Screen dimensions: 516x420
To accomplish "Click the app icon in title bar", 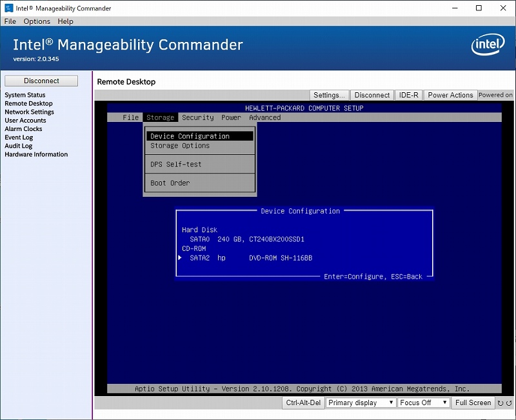I will click(x=9, y=8).
